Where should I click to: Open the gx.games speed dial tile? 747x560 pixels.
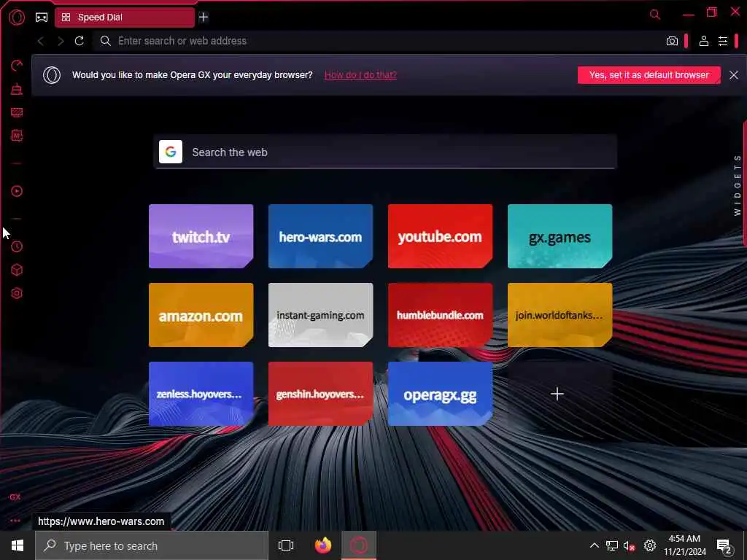click(560, 236)
